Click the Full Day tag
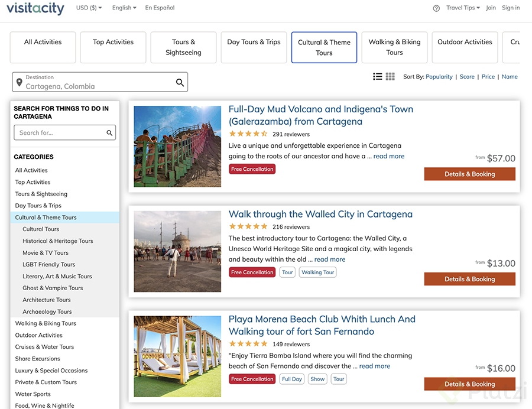Image resolution: width=532 pixels, height=409 pixels. 292,379
